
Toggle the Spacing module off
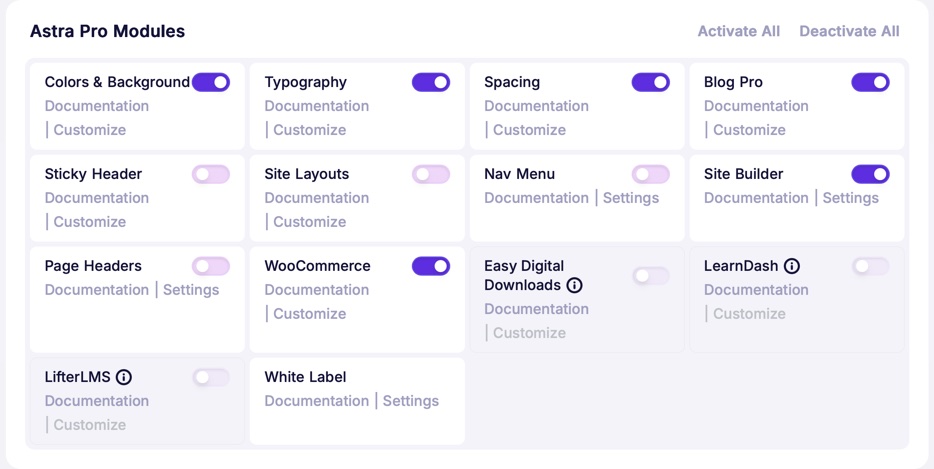(650, 82)
